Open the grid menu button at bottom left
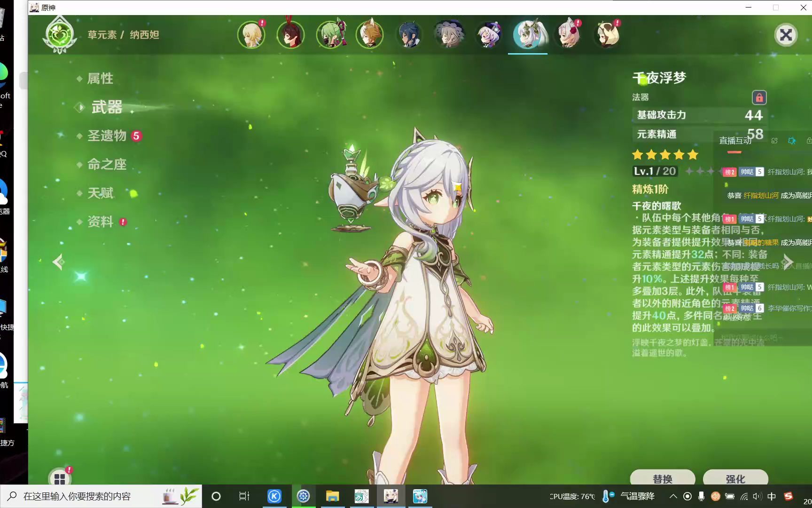This screenshot has width=812, height=508. pos(60,479)
